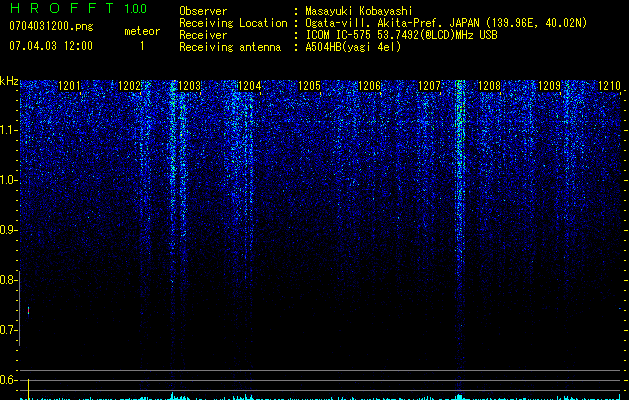Click the 1203 time marker

189,86
